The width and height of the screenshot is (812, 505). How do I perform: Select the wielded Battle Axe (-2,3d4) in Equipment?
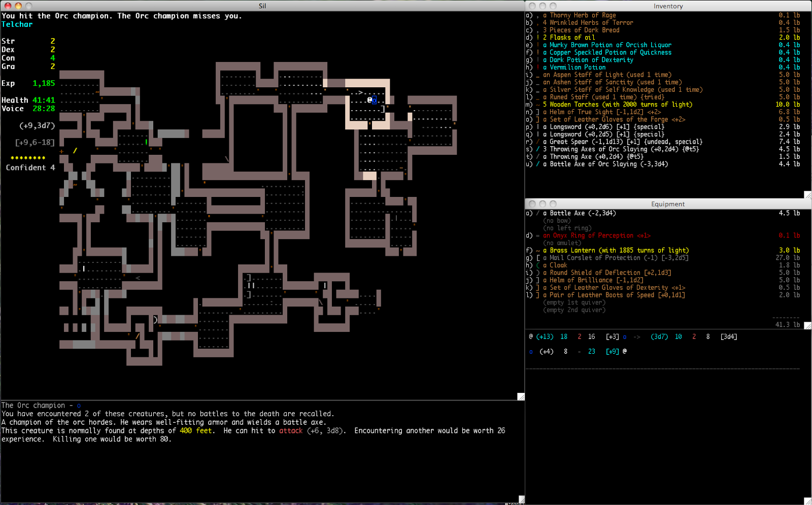663,213
